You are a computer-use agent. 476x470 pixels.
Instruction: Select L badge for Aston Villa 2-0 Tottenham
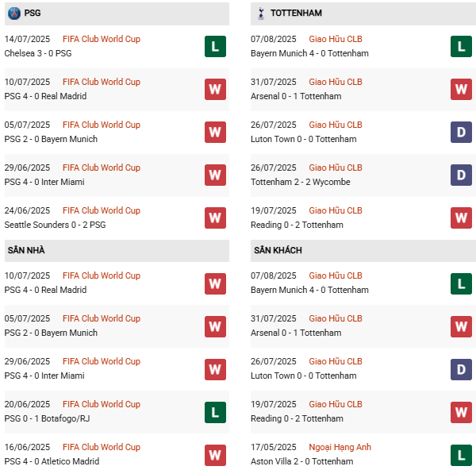462,454
